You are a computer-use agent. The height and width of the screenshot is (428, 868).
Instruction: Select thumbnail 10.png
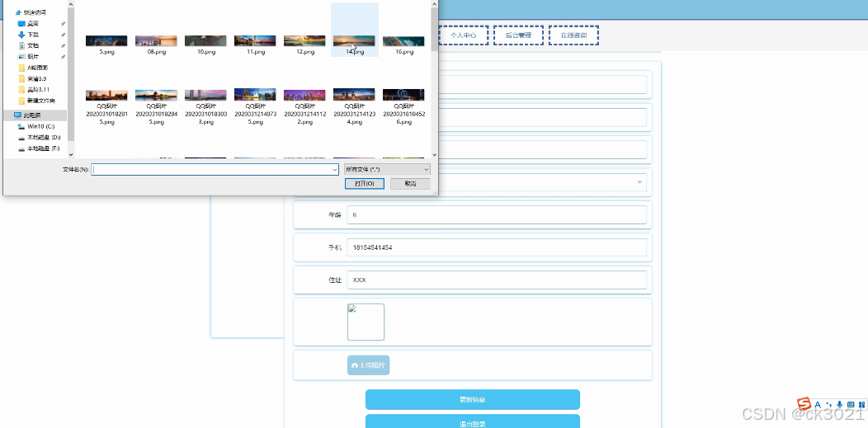(x=205, y=45)
